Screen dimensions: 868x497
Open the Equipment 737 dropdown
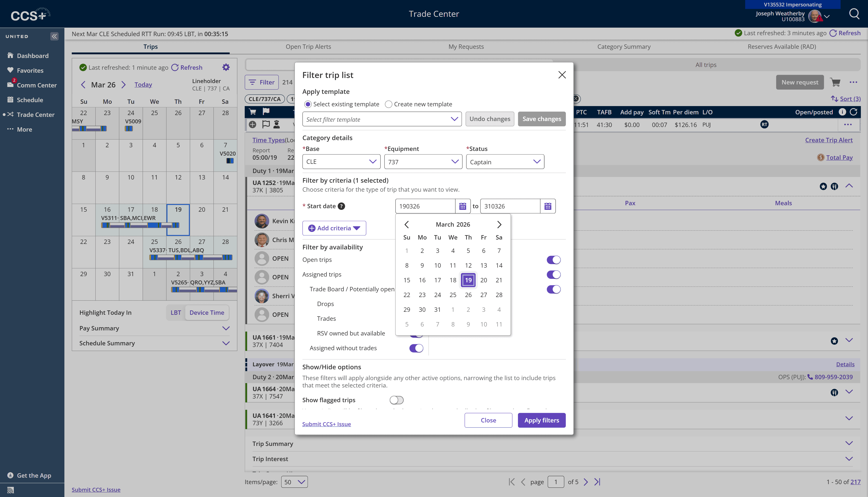[423, 162]
